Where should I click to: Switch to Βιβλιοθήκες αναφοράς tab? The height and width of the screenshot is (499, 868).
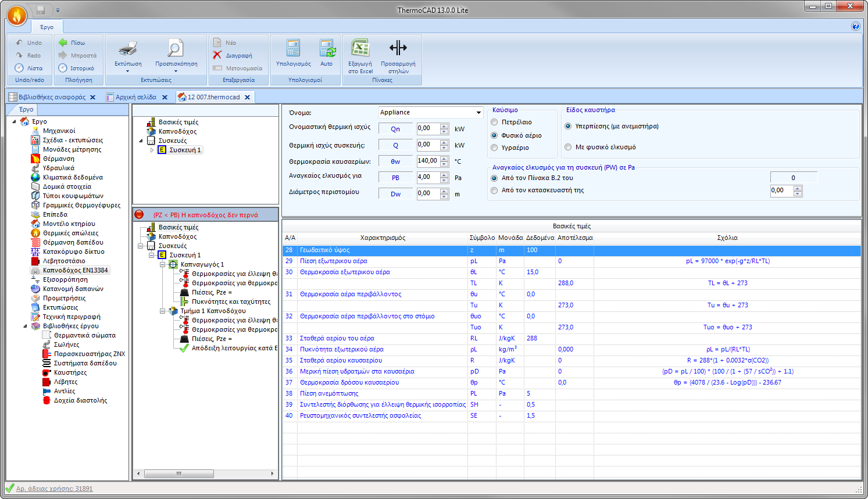[52, 97]
